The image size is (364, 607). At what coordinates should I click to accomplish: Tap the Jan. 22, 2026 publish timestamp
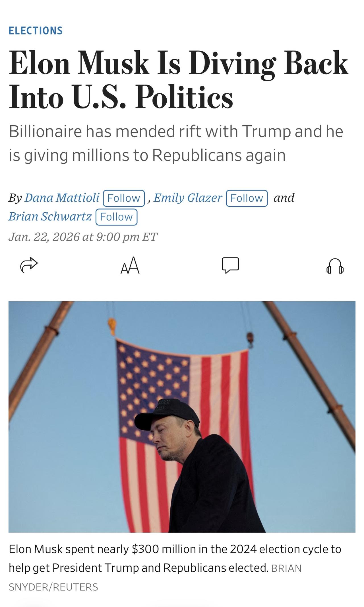point(83,237)
